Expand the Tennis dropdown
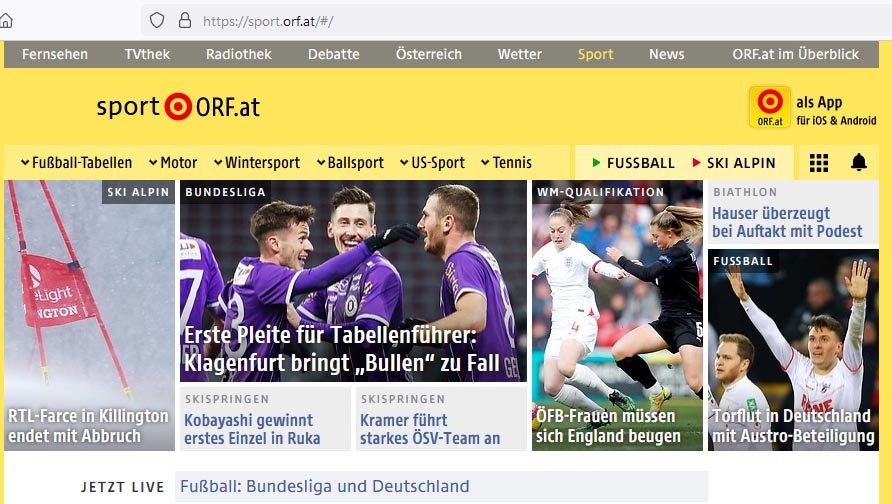Image resolution: width=892 pixels, height=504 pixels. 506,163
